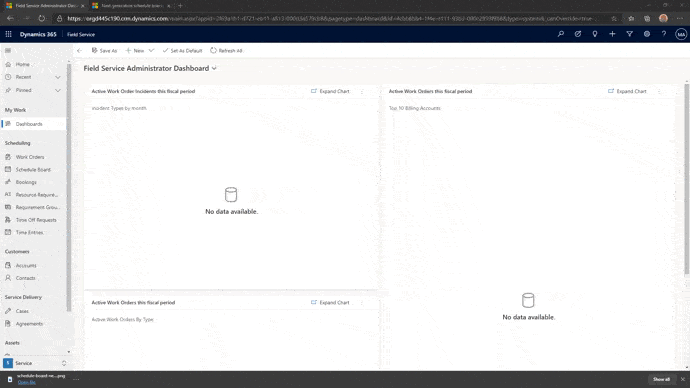Switch to the Field Service Administrator browser tab

(x=45, y=6)
